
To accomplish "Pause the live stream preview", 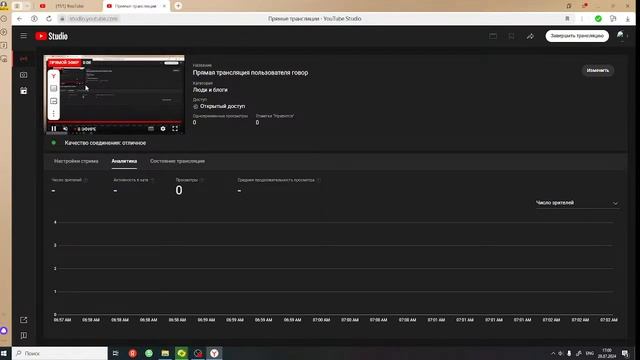I will 54,129.
